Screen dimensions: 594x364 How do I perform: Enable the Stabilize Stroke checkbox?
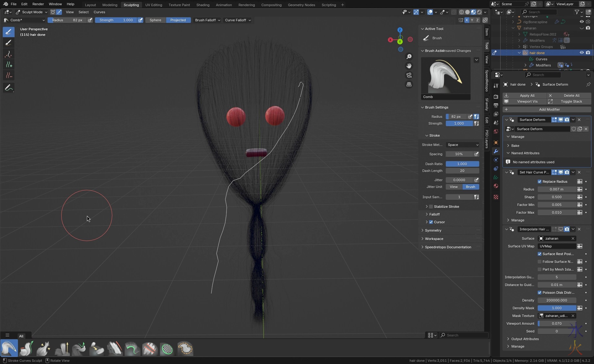click(431, 207)
